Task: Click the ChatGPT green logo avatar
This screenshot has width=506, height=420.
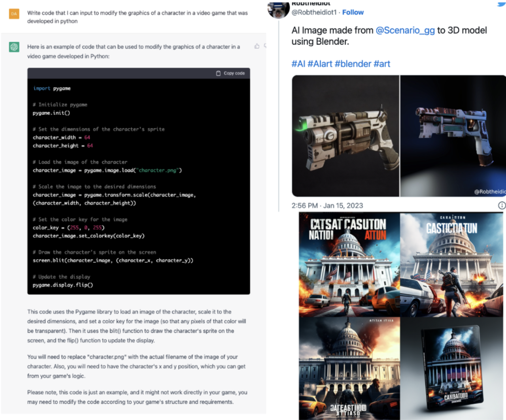Action: (x=14, y=47)
